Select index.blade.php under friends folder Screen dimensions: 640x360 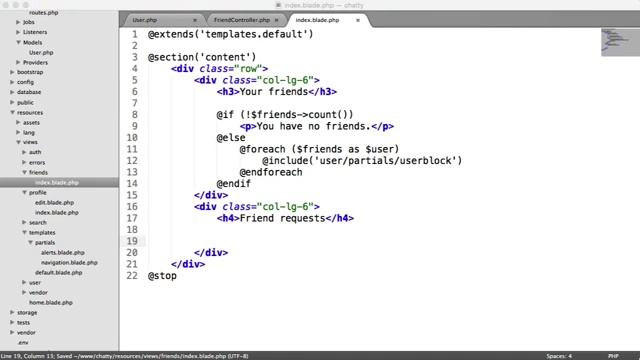point(57,182)
